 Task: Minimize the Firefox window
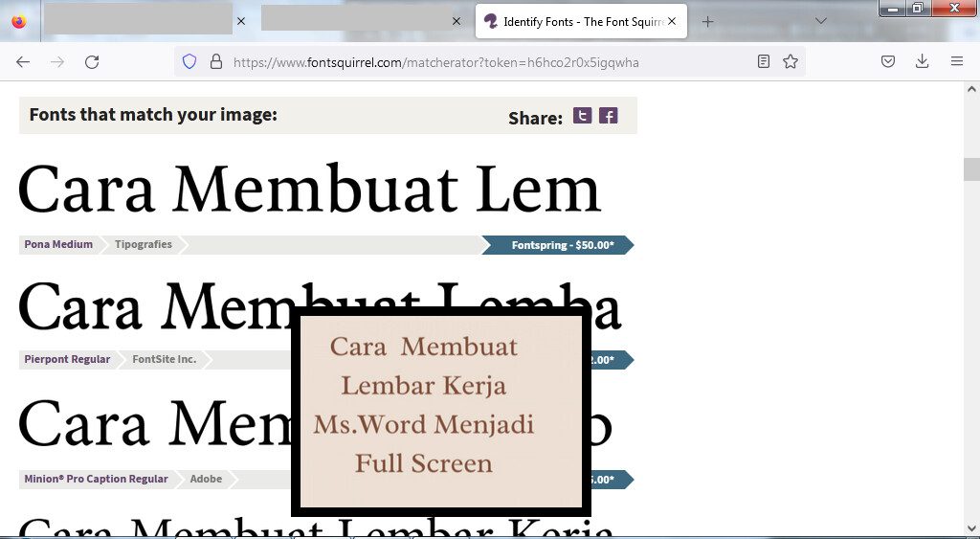tap(893, 9)
